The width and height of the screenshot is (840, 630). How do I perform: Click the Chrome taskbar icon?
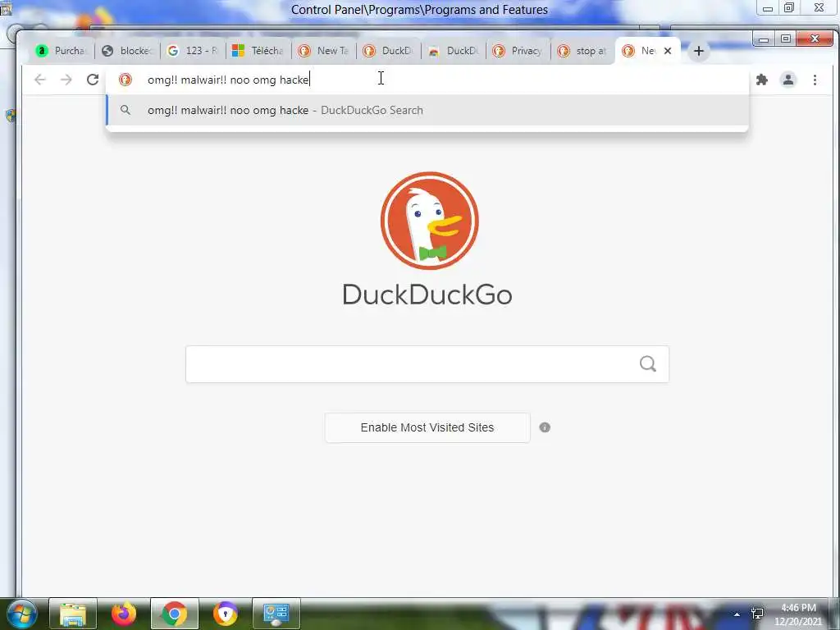174,614
